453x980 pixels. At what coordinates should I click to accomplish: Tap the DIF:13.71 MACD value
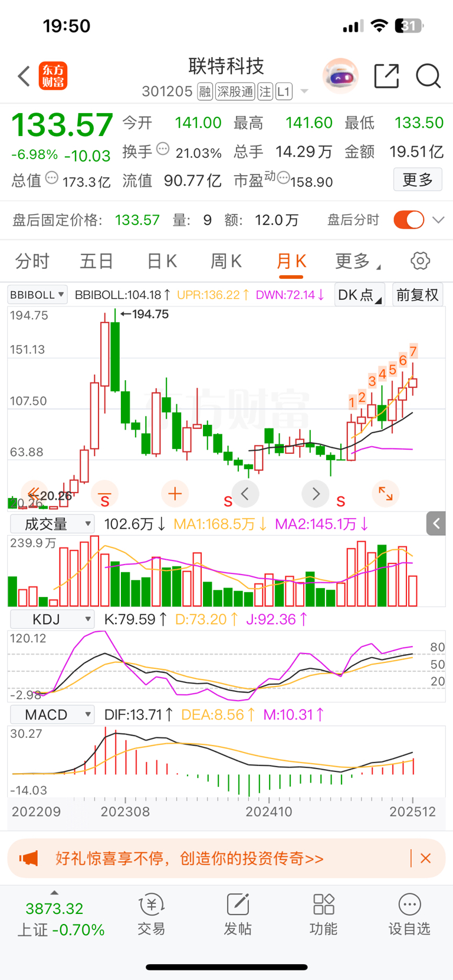[x=139, y=714]
